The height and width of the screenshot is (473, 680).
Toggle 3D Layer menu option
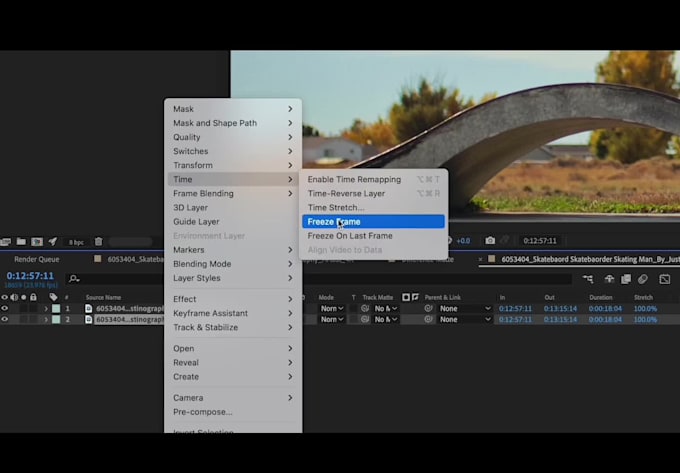tap(233, 208)
